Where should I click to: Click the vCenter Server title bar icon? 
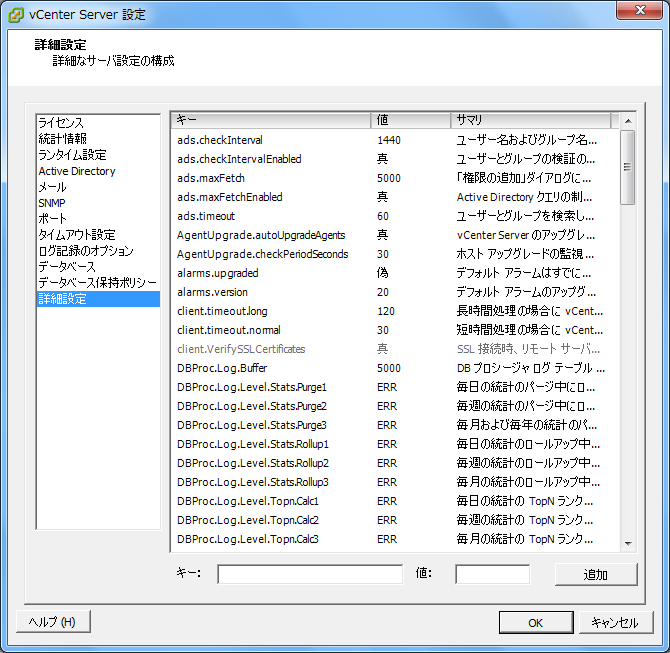point(16,15)
